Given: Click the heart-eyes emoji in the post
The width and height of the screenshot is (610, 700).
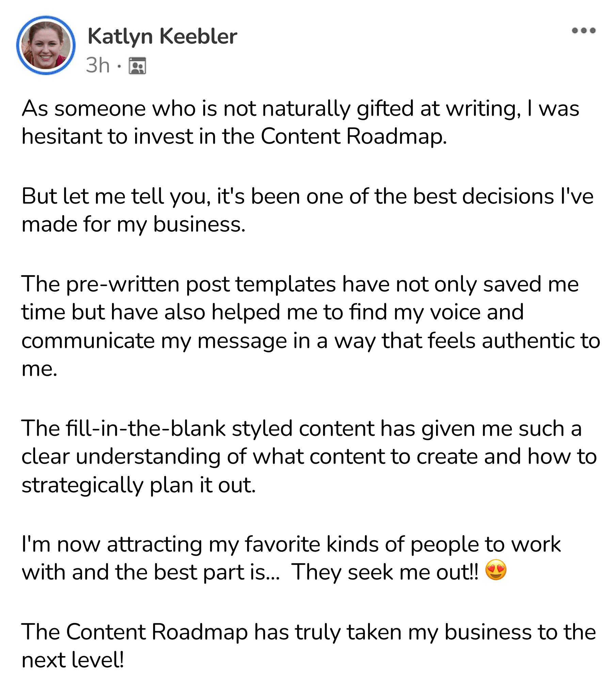Looking at the screenshot, I should click(x=496, y=570).
